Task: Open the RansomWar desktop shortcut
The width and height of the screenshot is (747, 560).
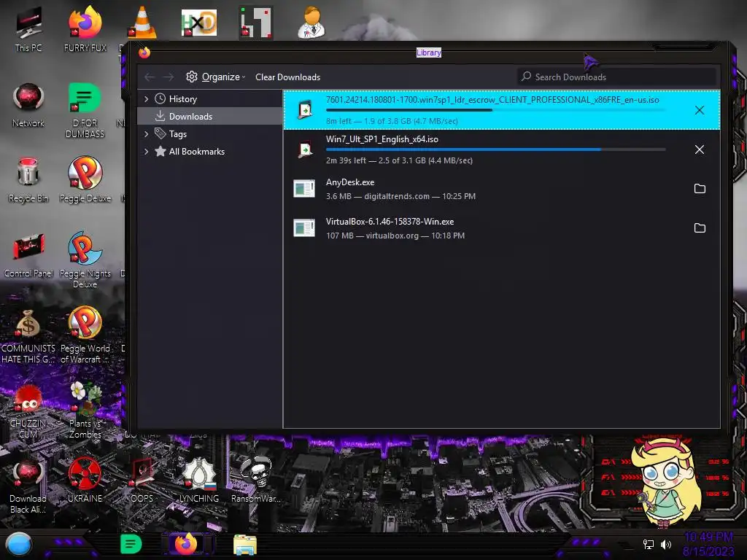Action: tap(256, 480)
